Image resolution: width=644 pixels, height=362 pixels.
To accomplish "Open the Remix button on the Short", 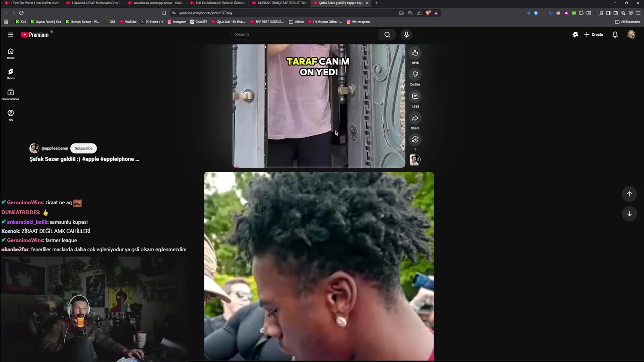I will pos(415,140).
